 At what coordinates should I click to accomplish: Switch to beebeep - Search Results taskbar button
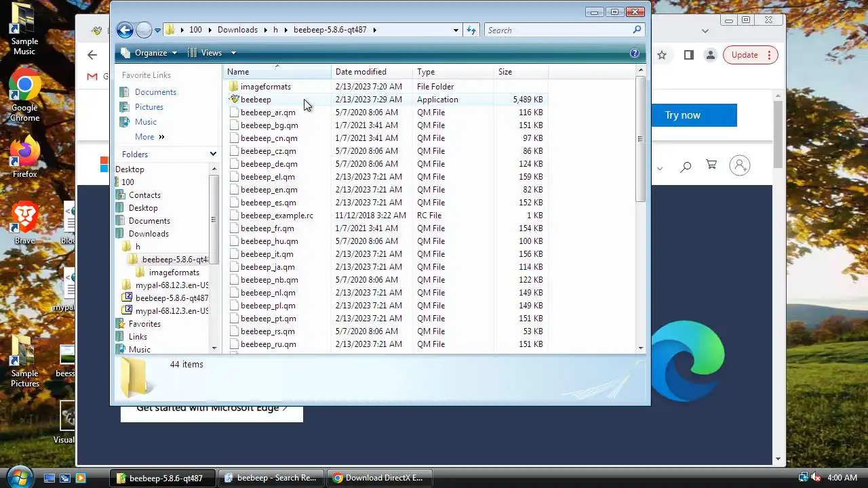click(x=272, y=478)
